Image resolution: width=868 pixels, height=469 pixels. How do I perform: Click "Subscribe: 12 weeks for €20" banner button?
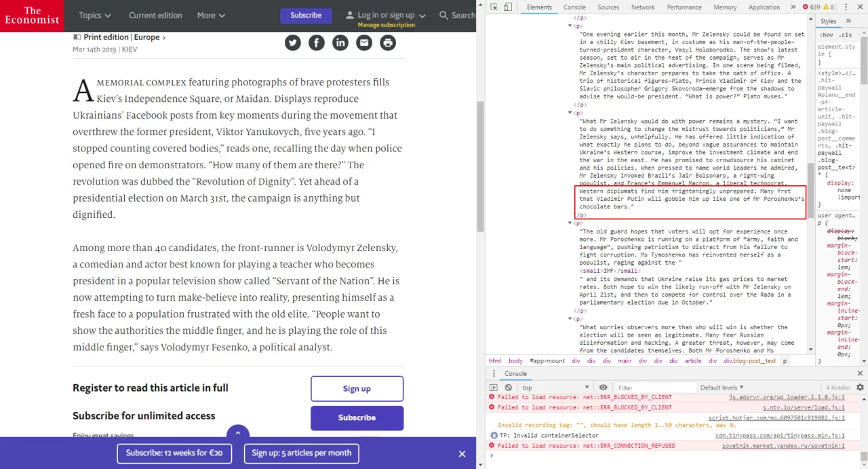174,453
